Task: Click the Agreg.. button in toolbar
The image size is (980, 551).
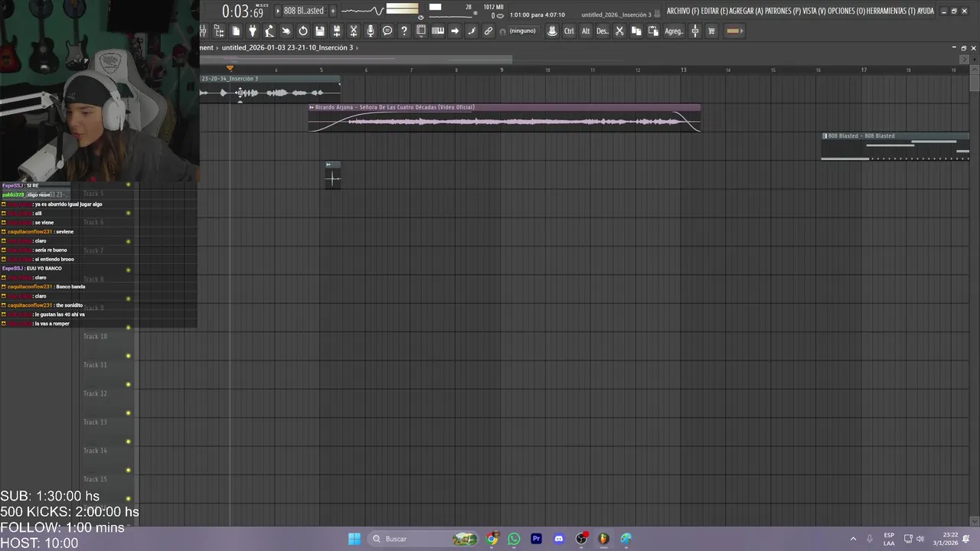Action: click(x=674, y=31)
